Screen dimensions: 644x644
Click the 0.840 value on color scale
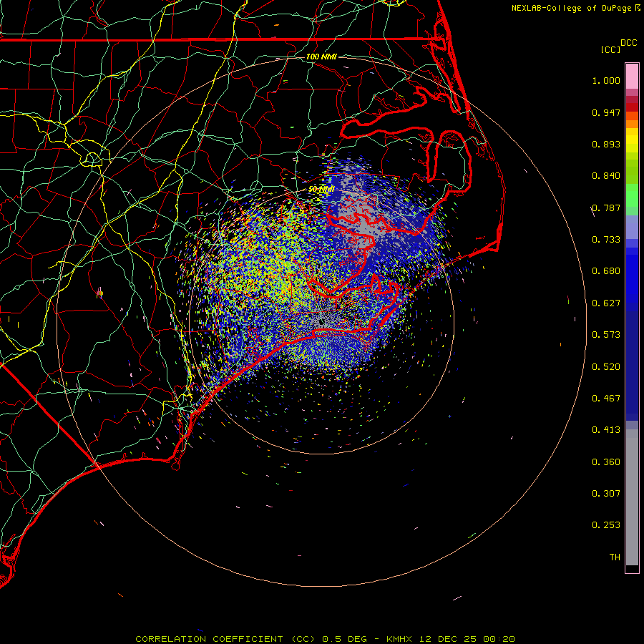(x=606, y=176)
